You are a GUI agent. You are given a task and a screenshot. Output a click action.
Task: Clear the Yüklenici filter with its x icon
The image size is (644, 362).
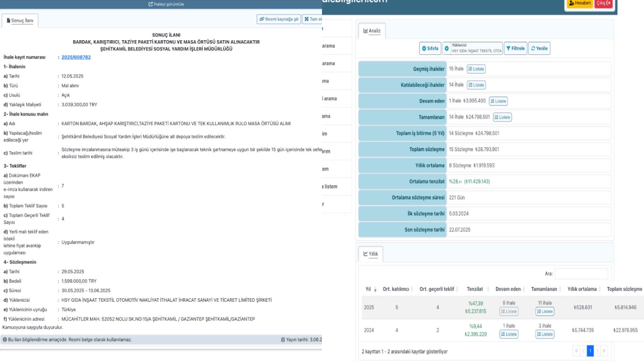447,48
